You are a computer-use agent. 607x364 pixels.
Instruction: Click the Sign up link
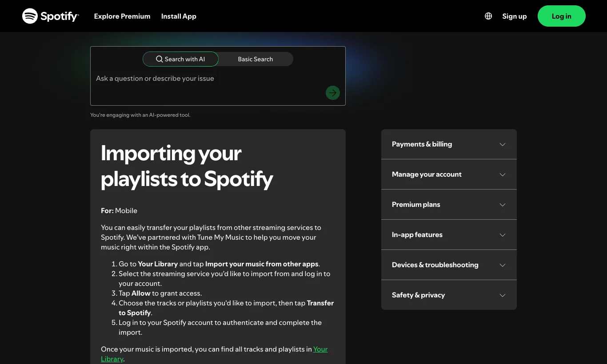pyautogui.click(x=515, y=16)
